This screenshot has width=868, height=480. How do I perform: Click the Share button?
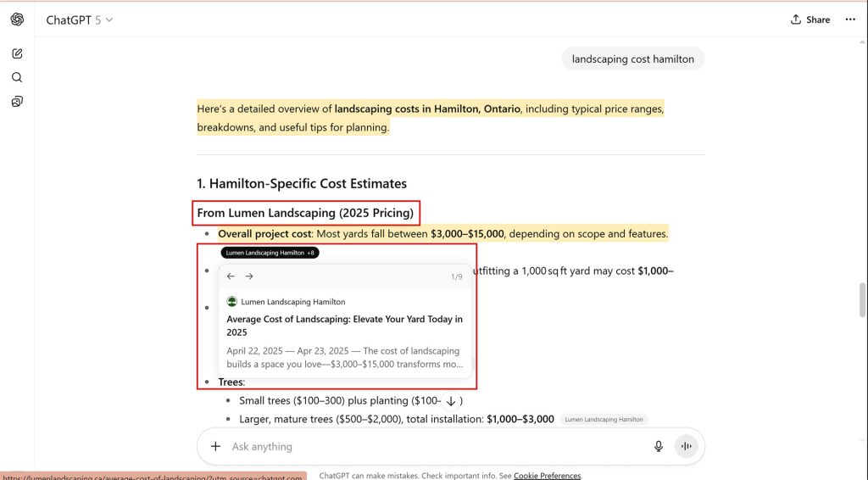point(810,20)
